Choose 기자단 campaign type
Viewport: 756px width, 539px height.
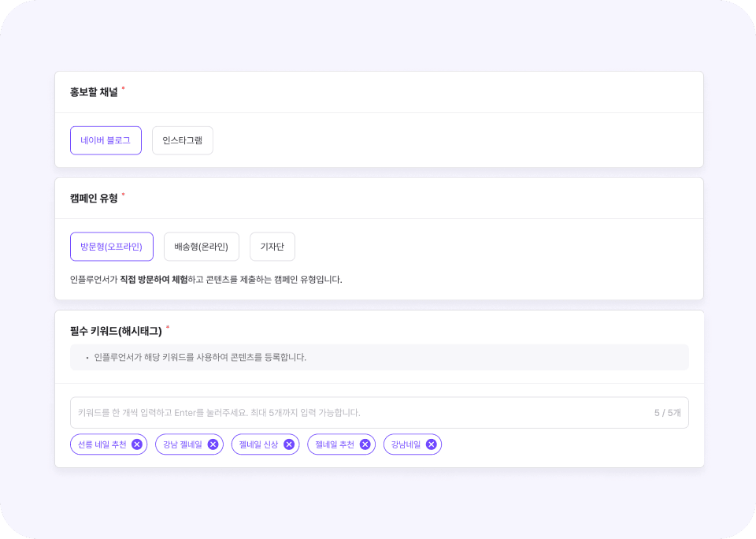coord(272,247)
